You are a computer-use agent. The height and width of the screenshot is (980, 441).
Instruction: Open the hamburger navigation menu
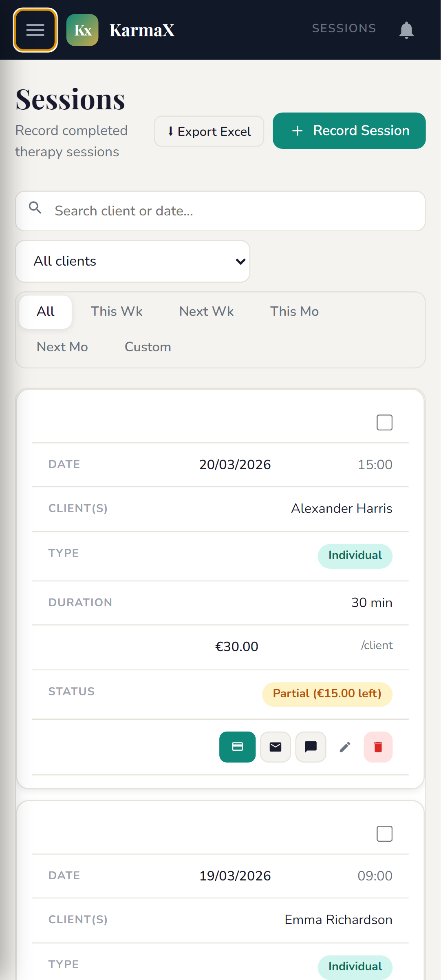35,30
